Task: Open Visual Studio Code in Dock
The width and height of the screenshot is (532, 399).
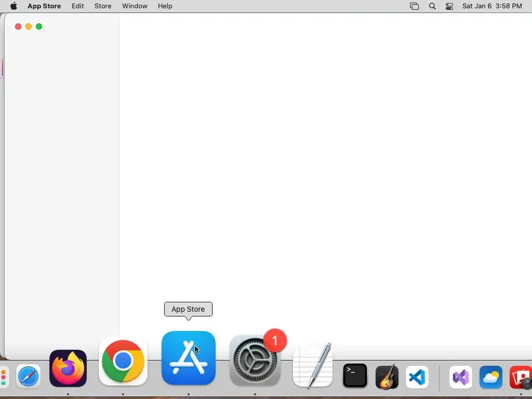Action: click(x=417, y=377)
